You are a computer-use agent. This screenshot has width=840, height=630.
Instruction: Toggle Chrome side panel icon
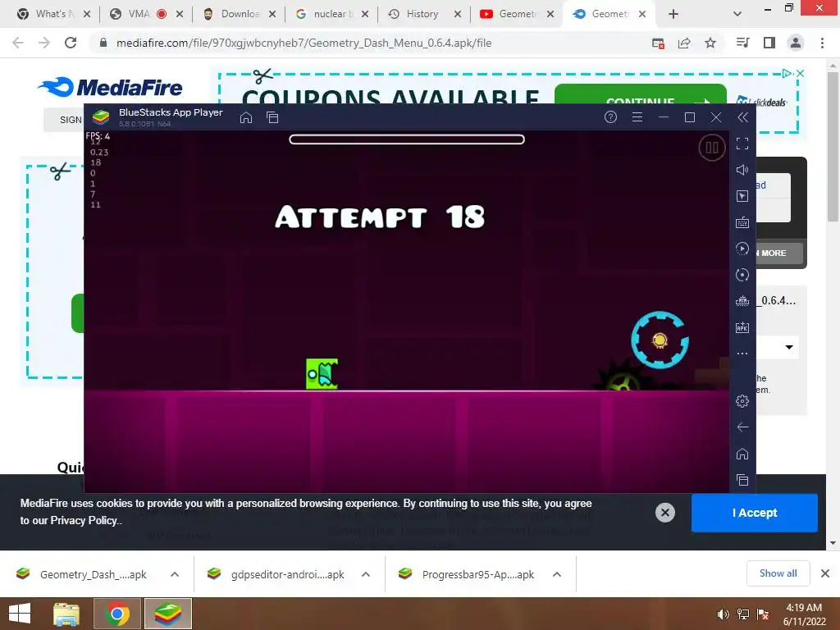point(769,43)
